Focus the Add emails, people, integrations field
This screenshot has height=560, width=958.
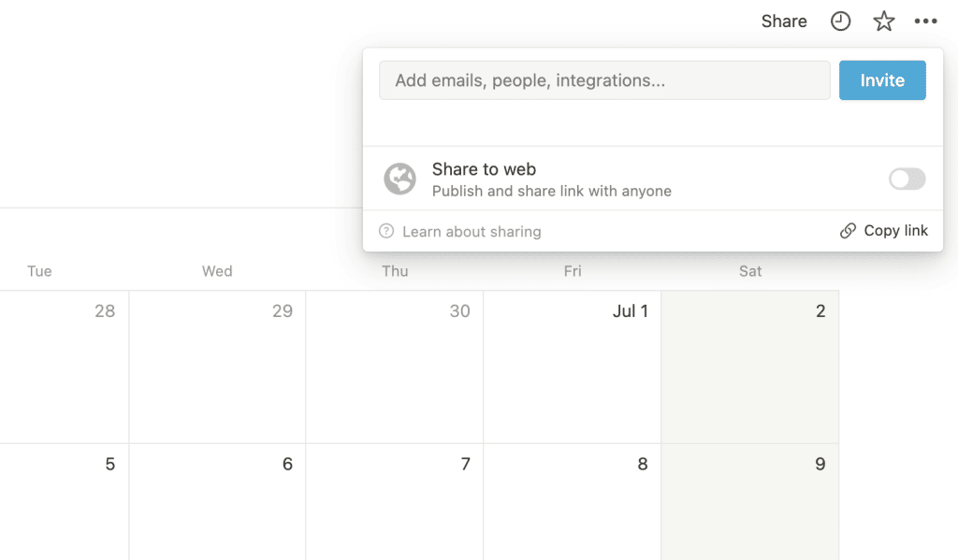[x=604, y=80]
